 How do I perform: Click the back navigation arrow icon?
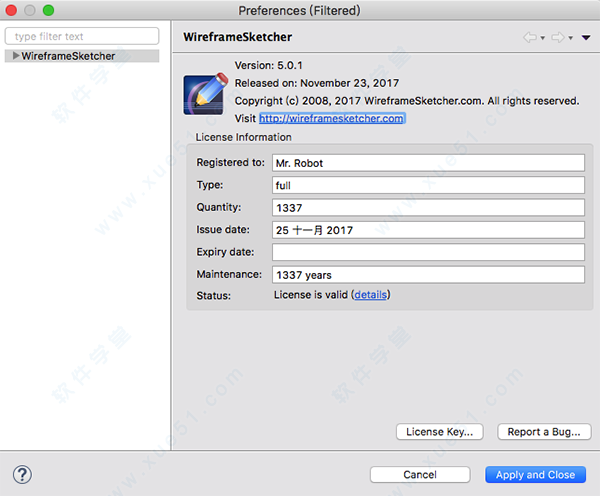530,38
